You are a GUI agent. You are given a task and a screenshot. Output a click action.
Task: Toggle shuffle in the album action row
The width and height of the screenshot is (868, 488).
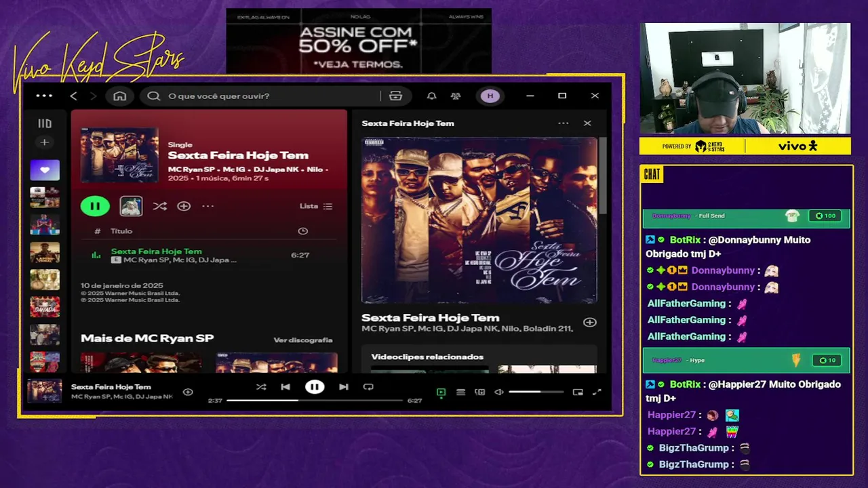159,206
